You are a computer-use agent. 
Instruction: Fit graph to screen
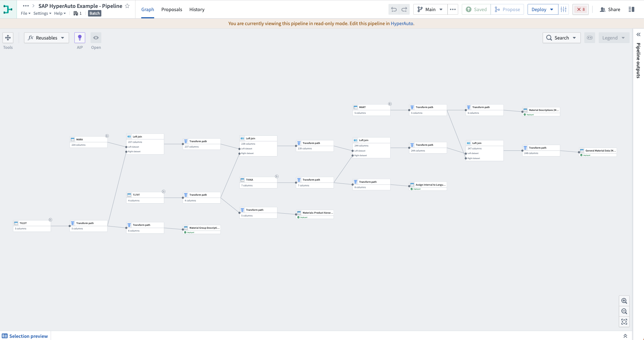point(624,322)
